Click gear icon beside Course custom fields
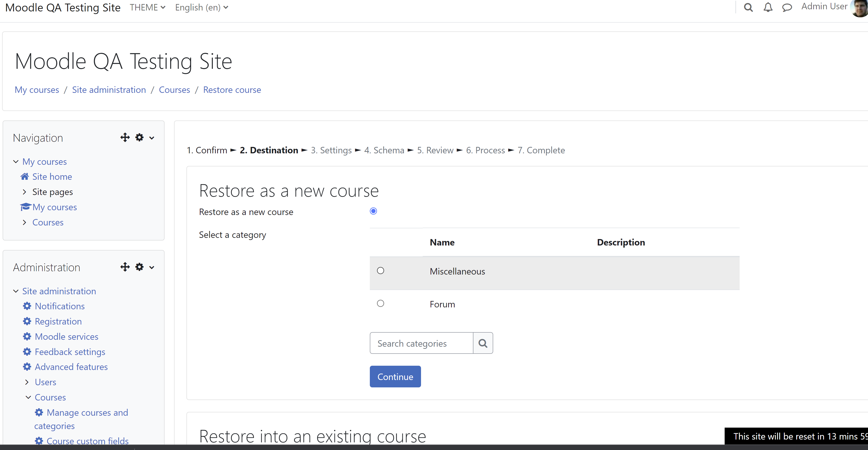 [39, 440]
